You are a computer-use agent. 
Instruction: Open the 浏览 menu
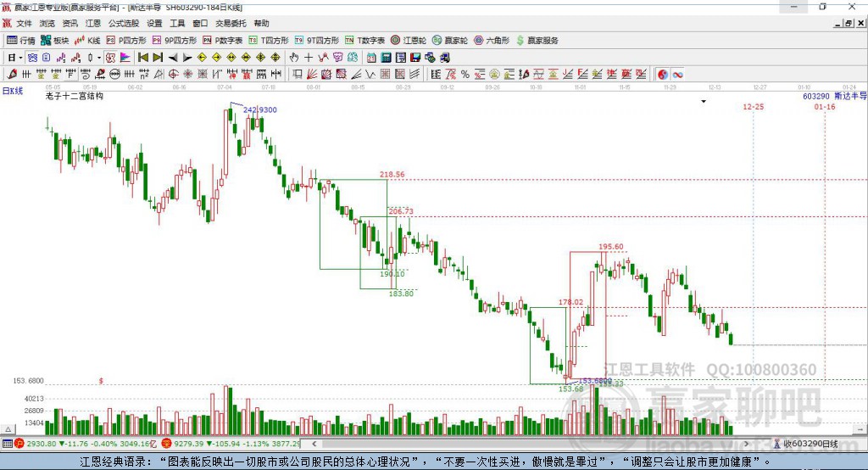pyautogui.click(x=47, y=23)
